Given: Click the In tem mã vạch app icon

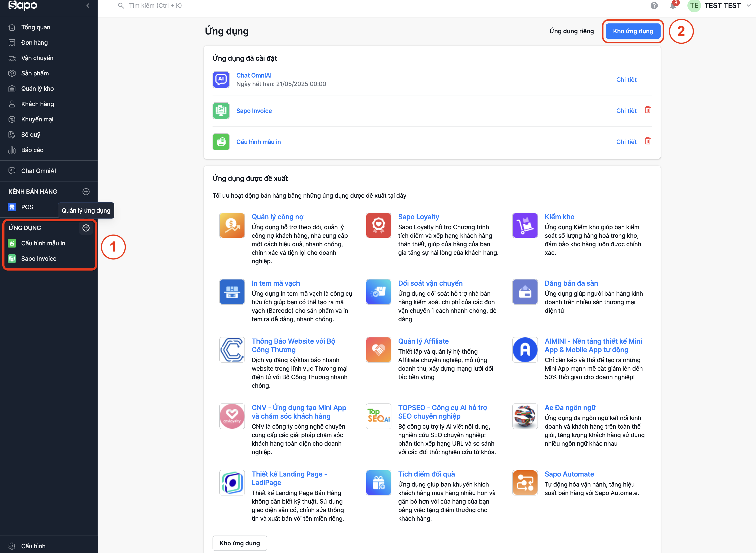Looking at the screenshot, I should point(232,292).
